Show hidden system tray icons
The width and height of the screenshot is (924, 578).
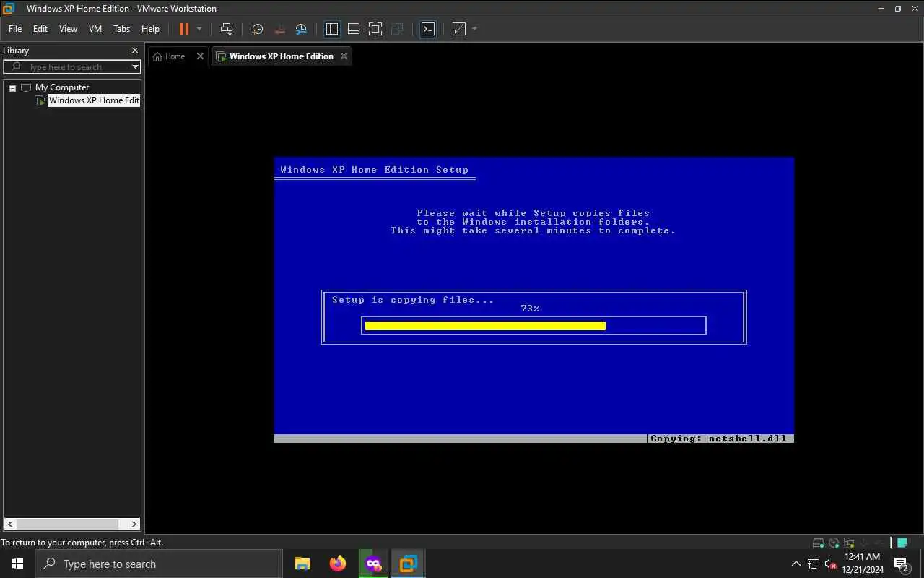pos(796,564)
